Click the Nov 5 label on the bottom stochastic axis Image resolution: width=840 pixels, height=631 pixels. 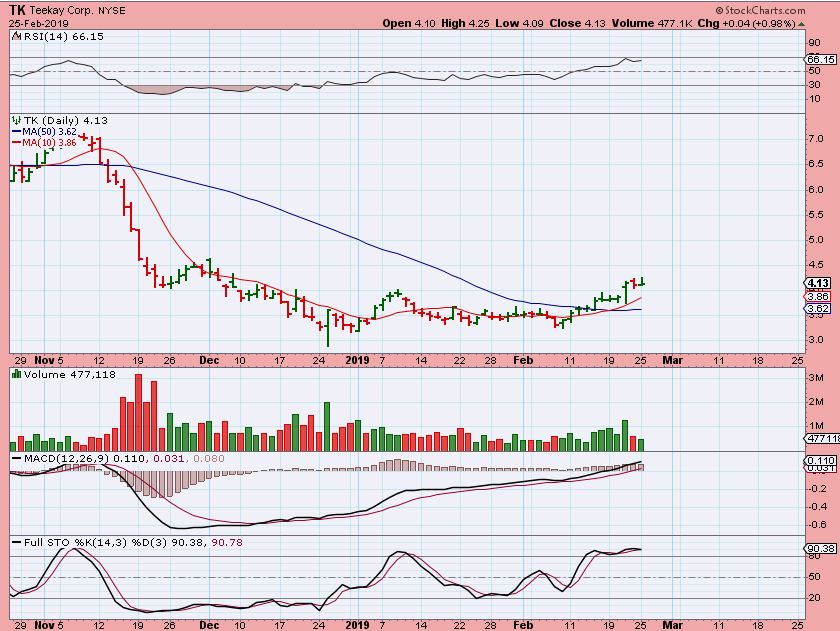coord(49,625)
